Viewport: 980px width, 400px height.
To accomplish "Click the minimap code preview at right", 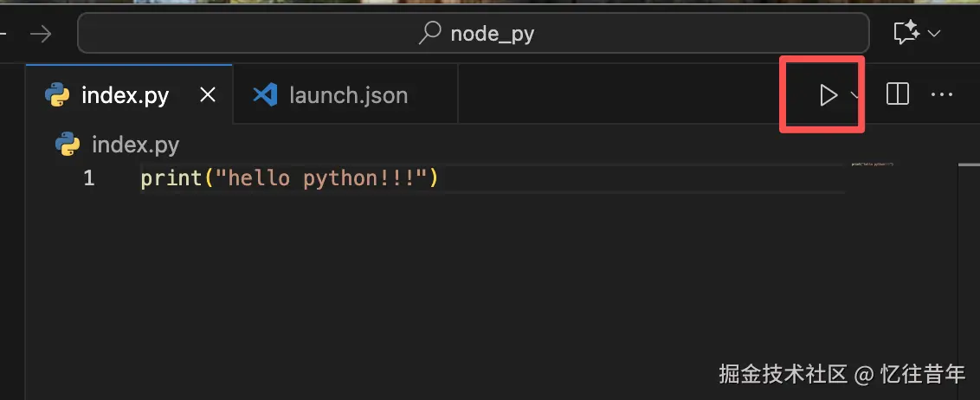I will point(871,164).
